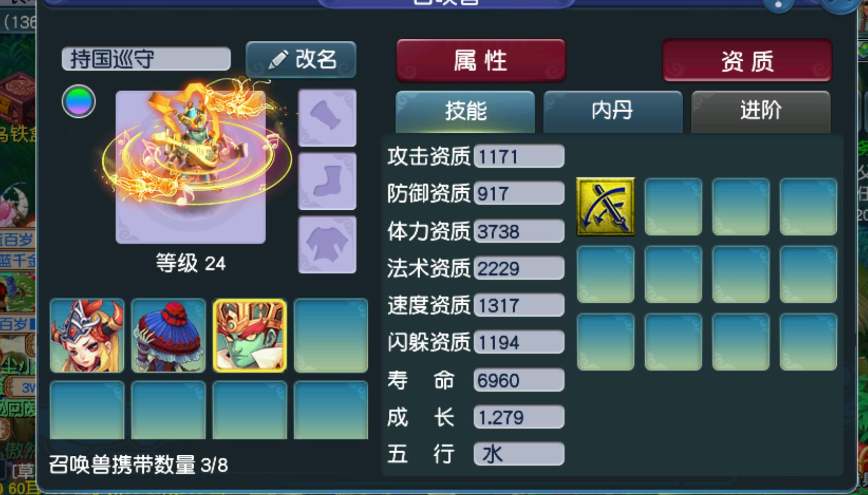Select the empty fourth pet slot
This screenshot has width=868, height=495.
coord(331,336)
